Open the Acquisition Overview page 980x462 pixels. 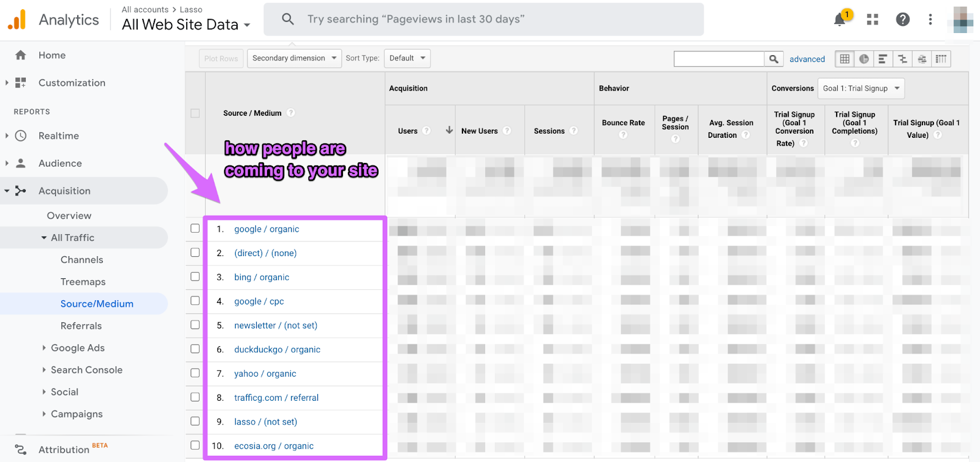coord(69,216)
